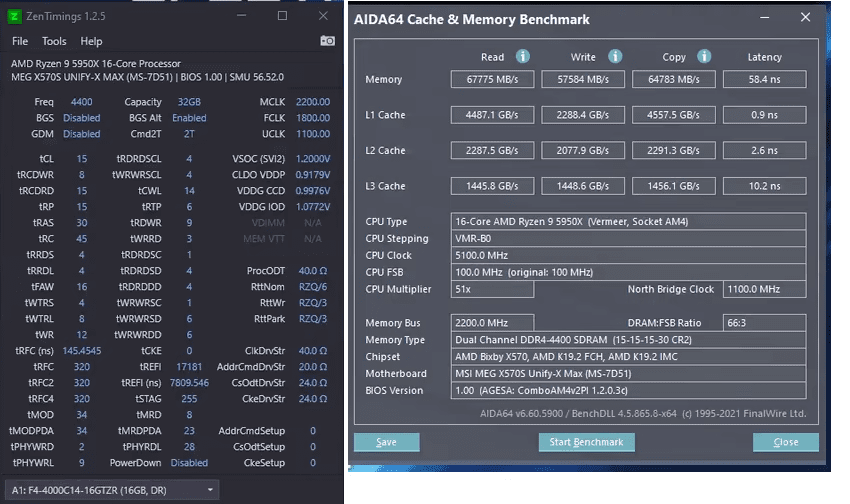Click the MCLK value 2200.00
Viewport: 850px width, 504px height.
point(313,102)
